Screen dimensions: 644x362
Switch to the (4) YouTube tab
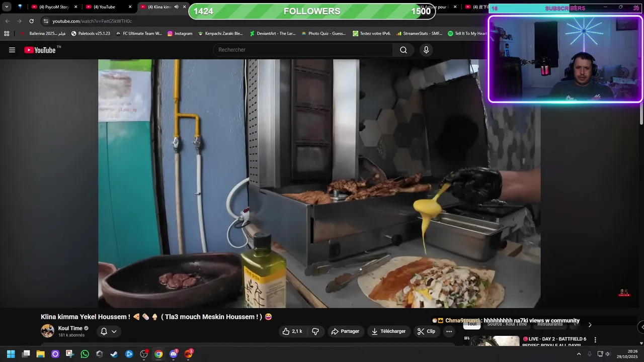108,7
